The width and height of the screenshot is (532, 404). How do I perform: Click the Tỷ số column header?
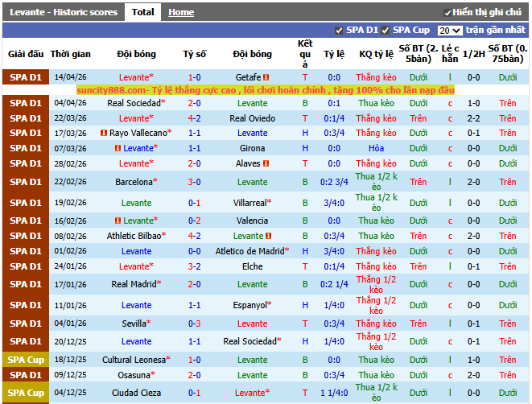point(194,54)
